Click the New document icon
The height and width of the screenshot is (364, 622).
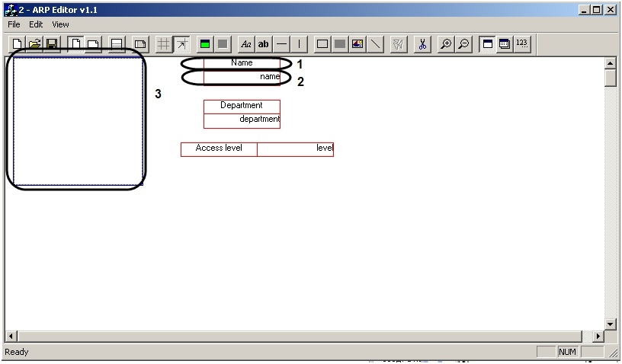17,44
